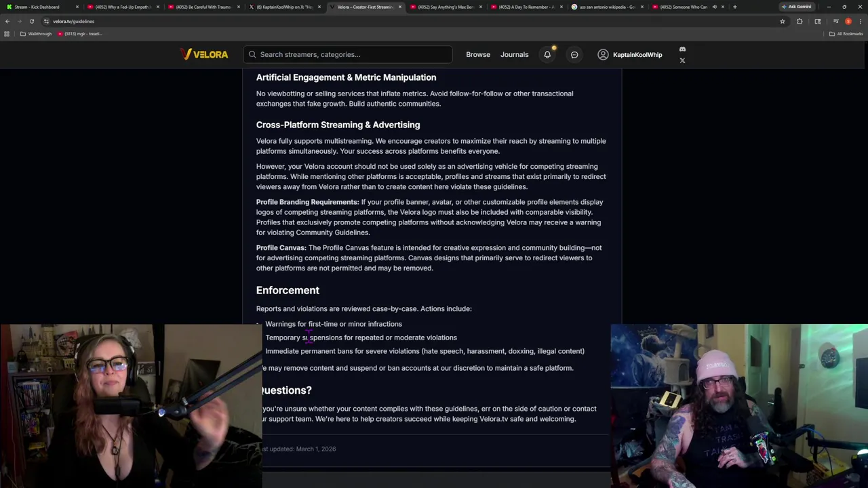Image resolution: width=868 pixels, height=488 pixels.
Task: Switch to KaptainKoolWhip on X tab
Action: coord(284,7)
